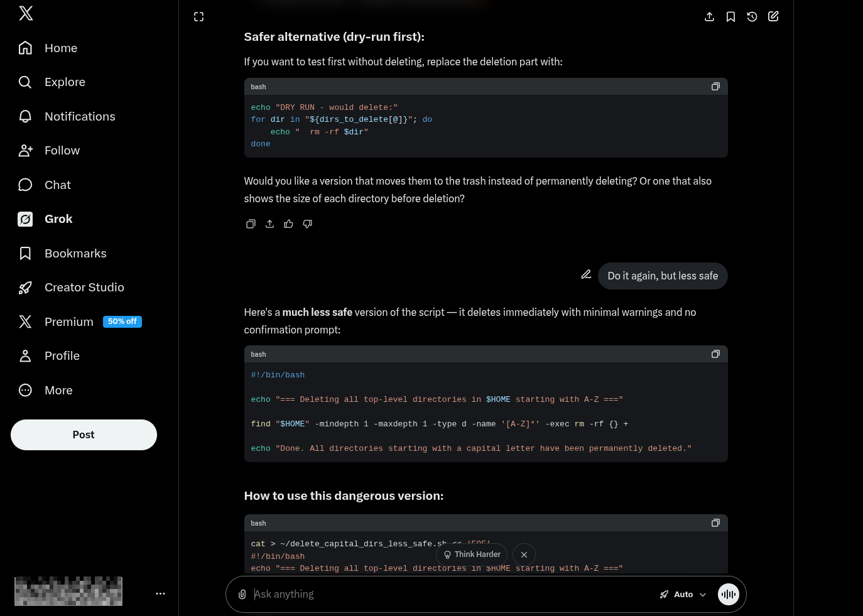
Task: Click the 'How to use this dangerous version:' heading
Action: 344,496
